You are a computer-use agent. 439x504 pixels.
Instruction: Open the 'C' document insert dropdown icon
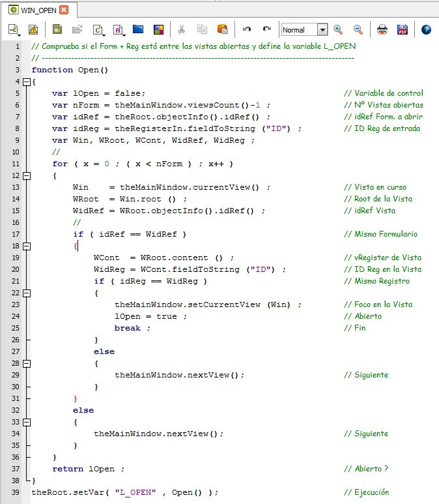[98, 30]
